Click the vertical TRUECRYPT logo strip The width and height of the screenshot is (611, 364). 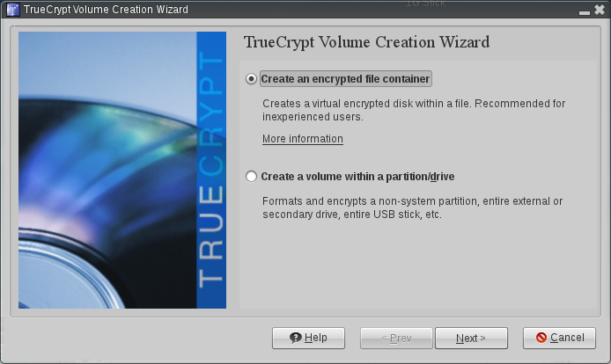(x=211, y=171)
